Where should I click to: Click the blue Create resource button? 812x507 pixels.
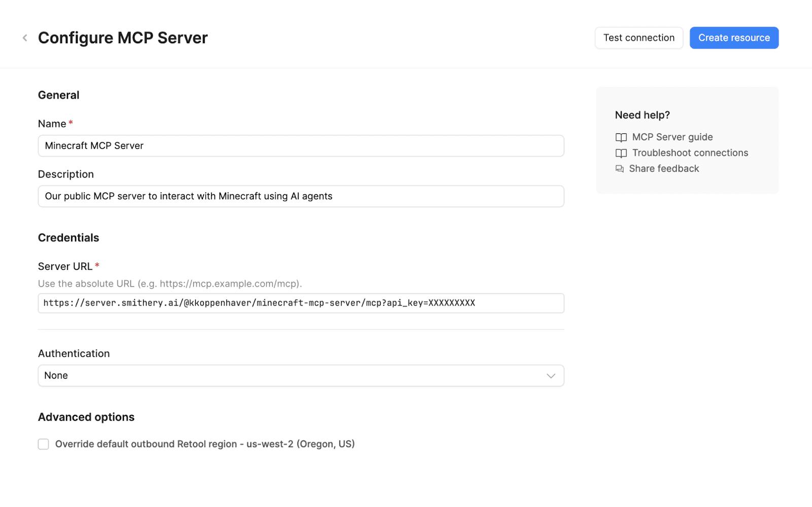click(733, 38)
